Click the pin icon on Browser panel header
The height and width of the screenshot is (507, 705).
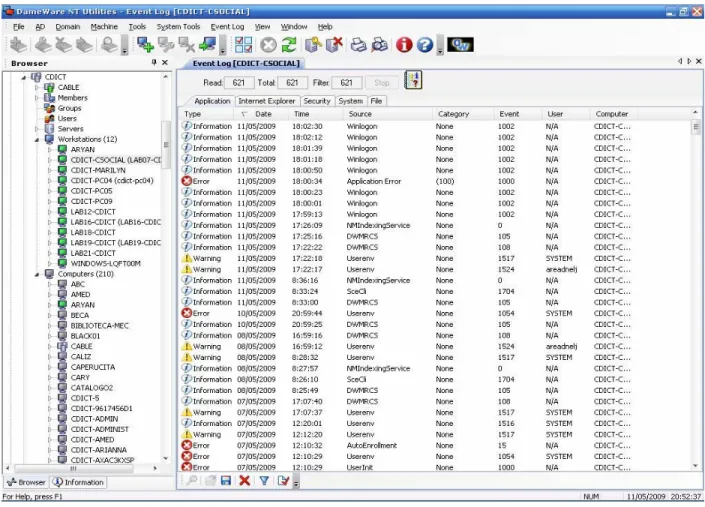(x=154, y=62)
